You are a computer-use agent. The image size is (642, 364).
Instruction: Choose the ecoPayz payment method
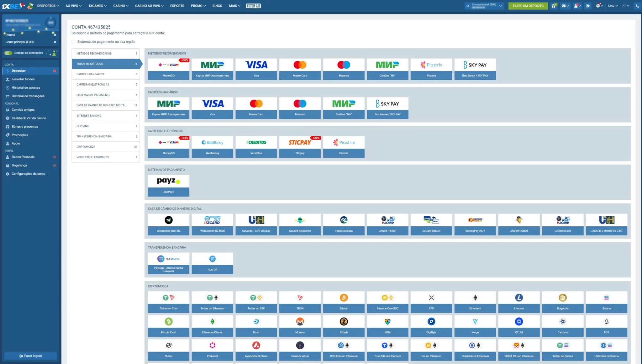click(168, 186)
